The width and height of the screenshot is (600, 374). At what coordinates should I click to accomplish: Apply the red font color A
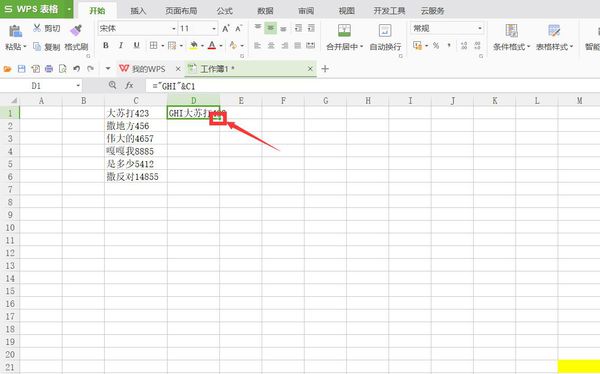(212, 46)
